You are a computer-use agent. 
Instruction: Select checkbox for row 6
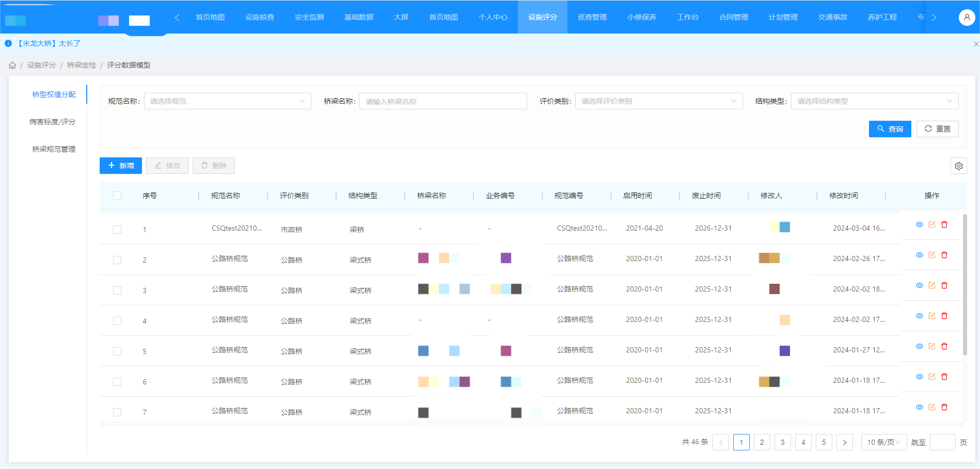point(117,382)
